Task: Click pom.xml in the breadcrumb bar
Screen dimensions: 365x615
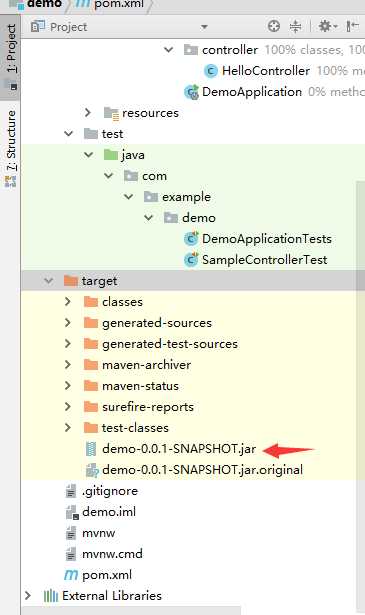Action: pos(119,4)
